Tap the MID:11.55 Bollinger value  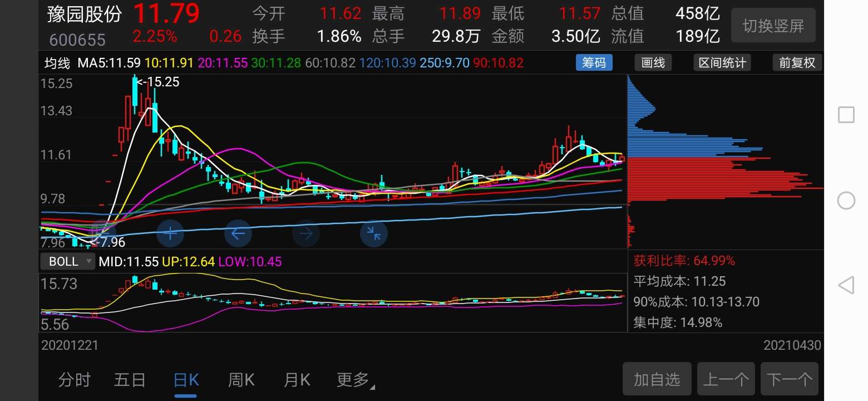pyautogui.click(x=129, y=261)
